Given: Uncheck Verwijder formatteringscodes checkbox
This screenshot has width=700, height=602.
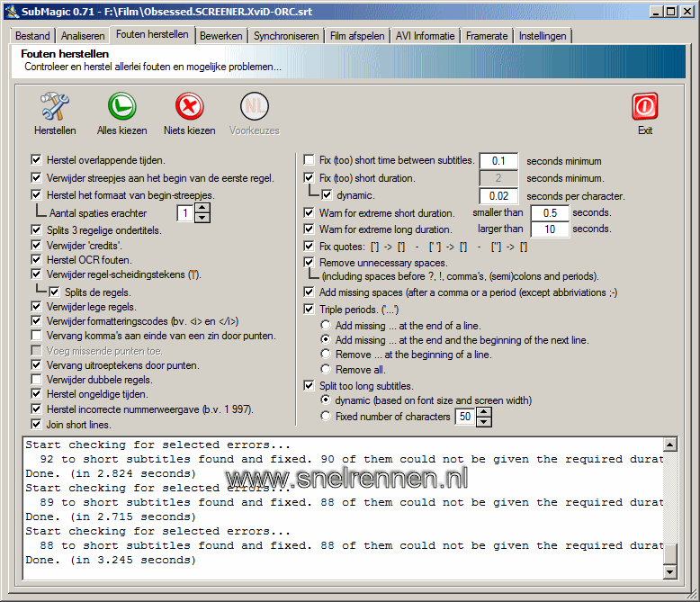Looking at the screenshot, I should pyautogui.click(x=36, y=320).
